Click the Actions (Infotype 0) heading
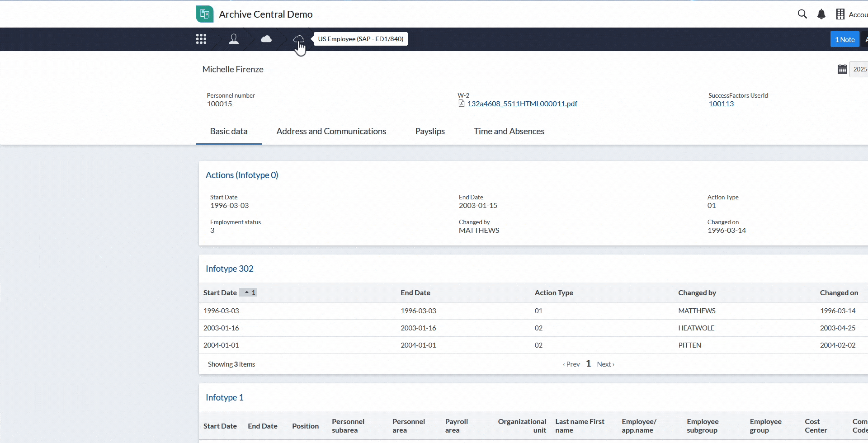This screenshot has width=868, height=443. coord(242,175)
